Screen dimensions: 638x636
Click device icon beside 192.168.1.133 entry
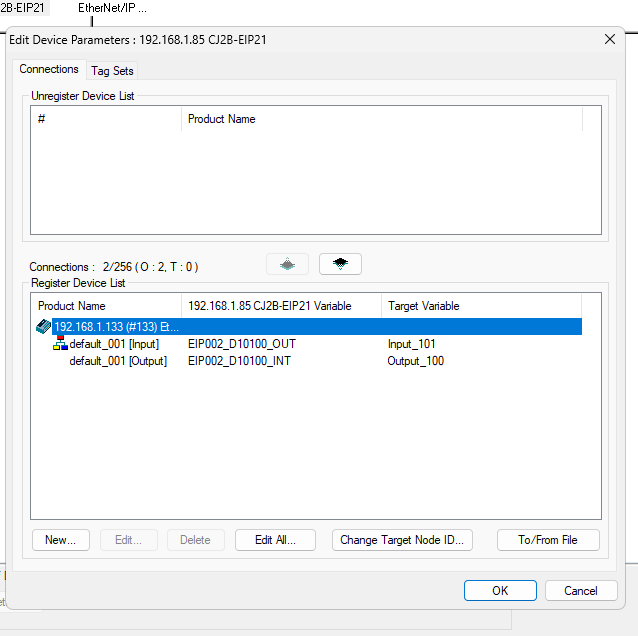(x=43, y=326)
